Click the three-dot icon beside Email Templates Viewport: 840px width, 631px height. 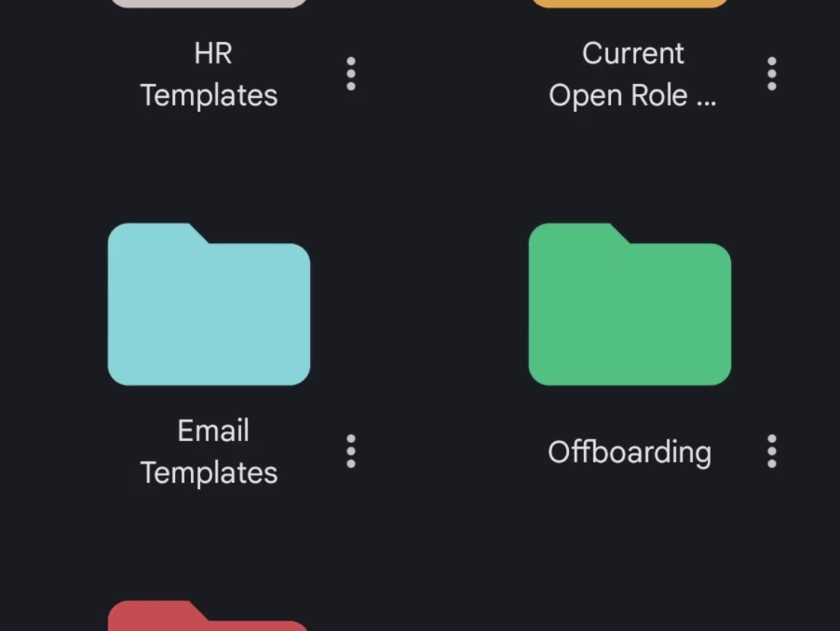click(351, 451)
